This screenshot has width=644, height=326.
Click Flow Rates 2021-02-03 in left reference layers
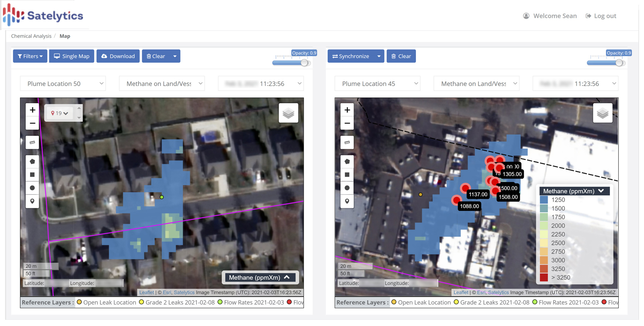click(x=251, y=302)
